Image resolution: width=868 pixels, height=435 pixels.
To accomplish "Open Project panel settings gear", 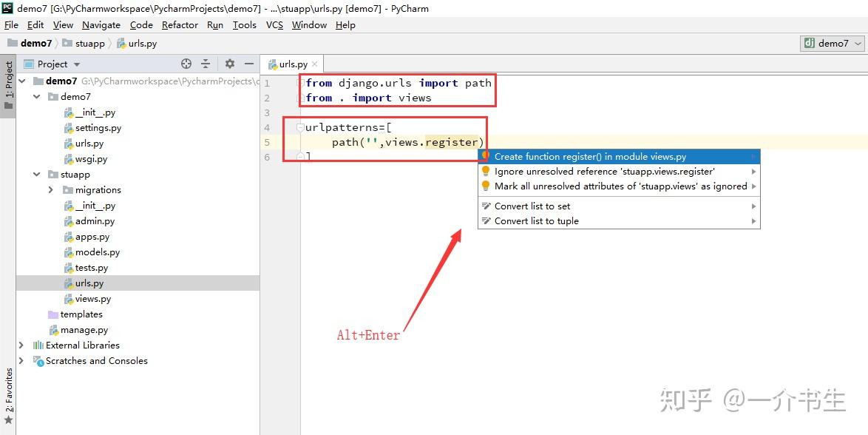I will 230,64.
